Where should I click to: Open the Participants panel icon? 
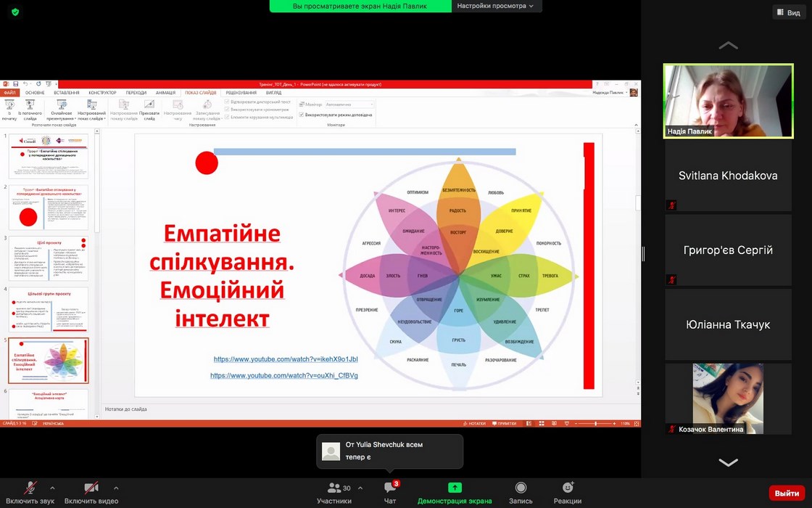[x=334, y=488]
